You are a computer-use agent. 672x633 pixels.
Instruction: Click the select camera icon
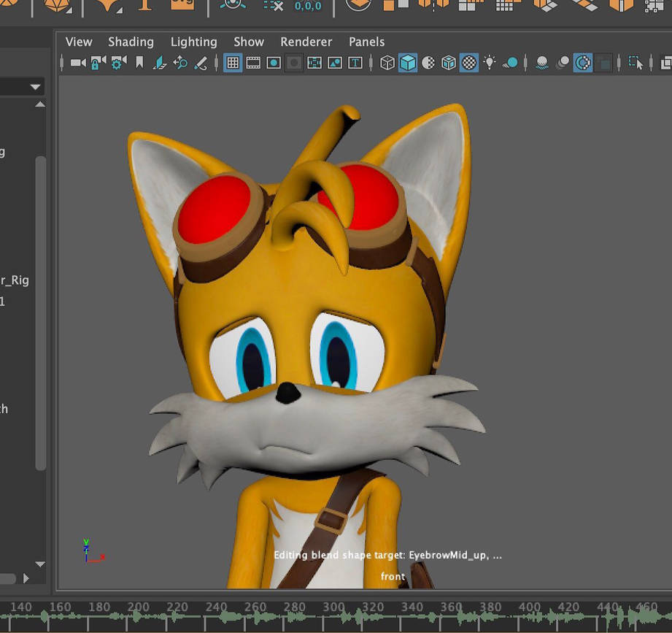tap(77, 63)
